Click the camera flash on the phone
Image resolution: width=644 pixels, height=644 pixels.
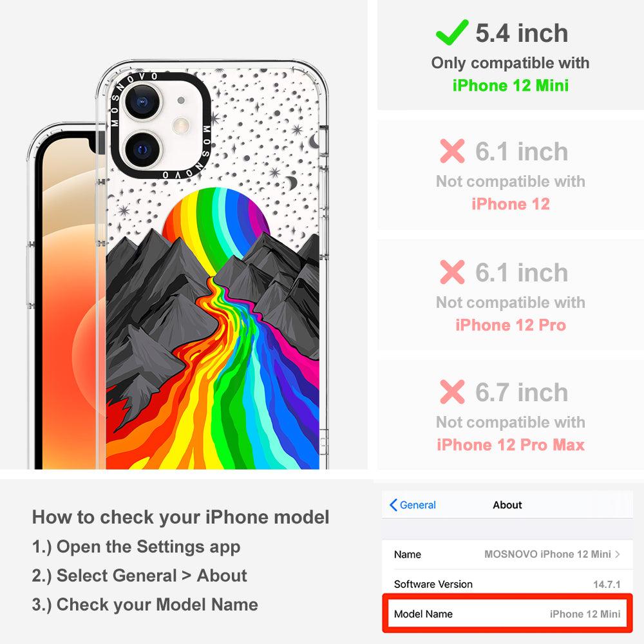181,126
